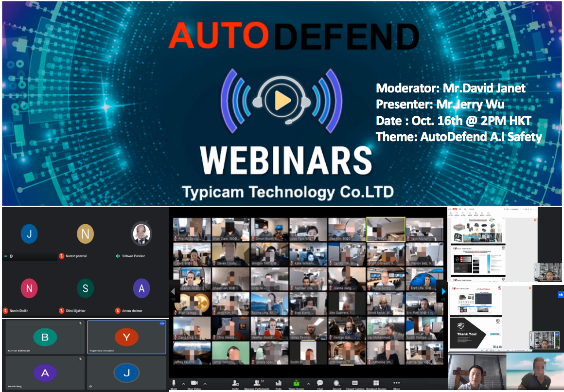
Task: Open Chris Gleave's video tile
Action: pos(230,328)
